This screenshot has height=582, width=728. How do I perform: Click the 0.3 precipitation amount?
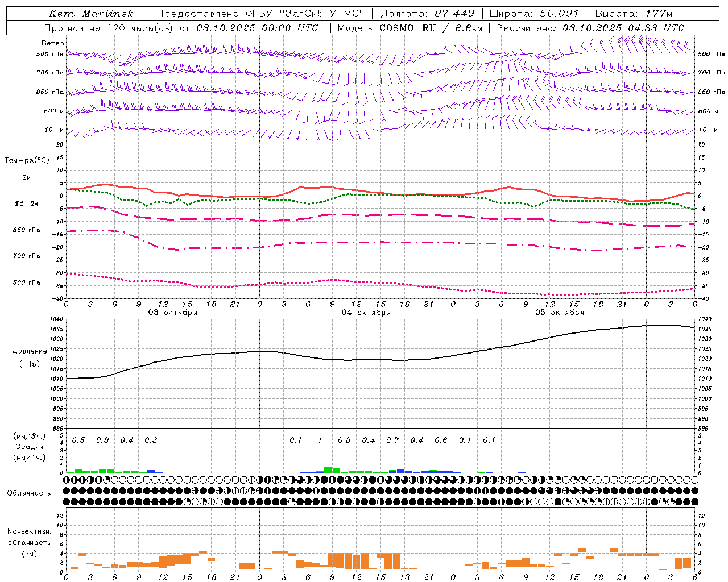[151, 440]
